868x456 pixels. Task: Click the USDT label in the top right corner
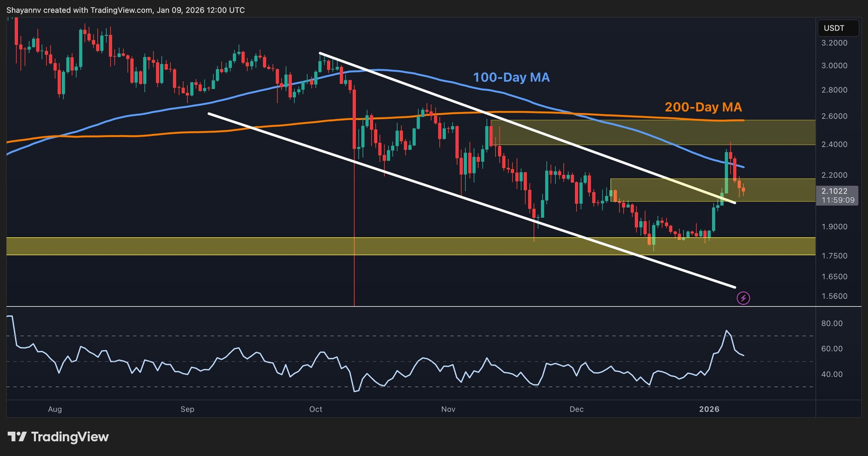(x=838, y=28)
